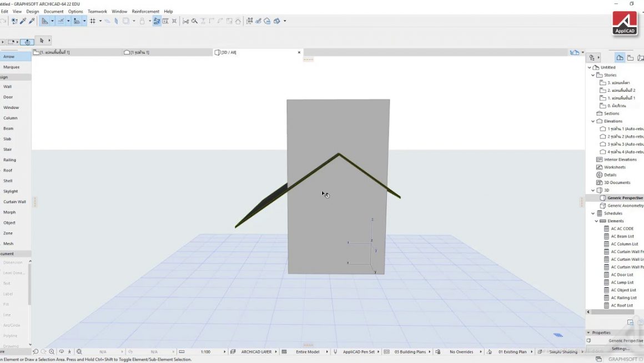Open the Window menu
Image resolution: width=644 pixels, height=363 pixels.
tap(119, 12)
